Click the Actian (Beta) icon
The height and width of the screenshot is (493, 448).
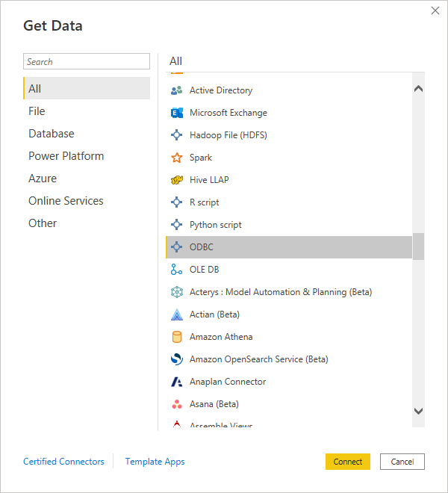[177, 314]
